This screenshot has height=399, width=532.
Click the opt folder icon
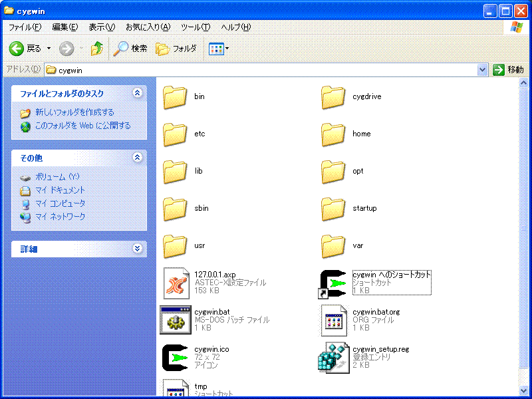click(333, 172)
